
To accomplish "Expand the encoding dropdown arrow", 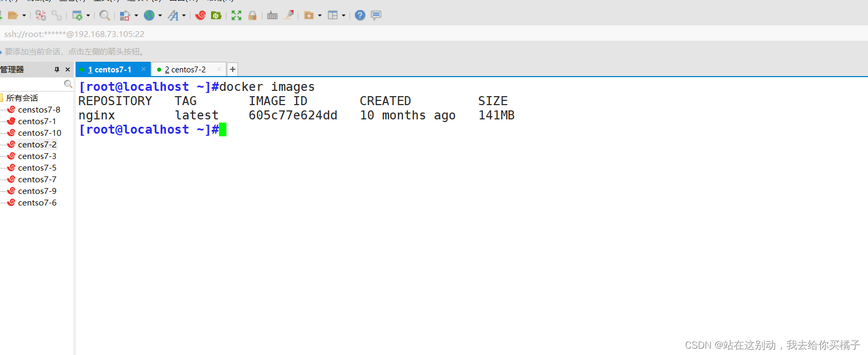I will pos(160,15).
